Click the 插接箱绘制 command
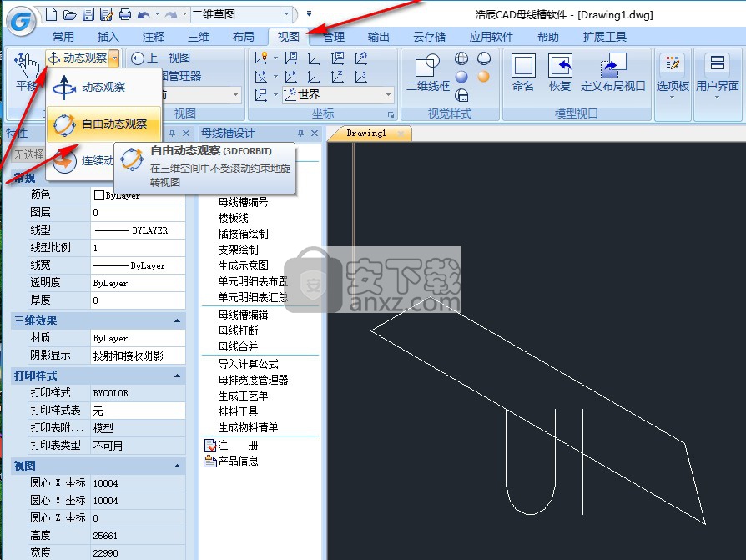Image resolution: width=746 pixels, height=560 pixels. point(243,234)
